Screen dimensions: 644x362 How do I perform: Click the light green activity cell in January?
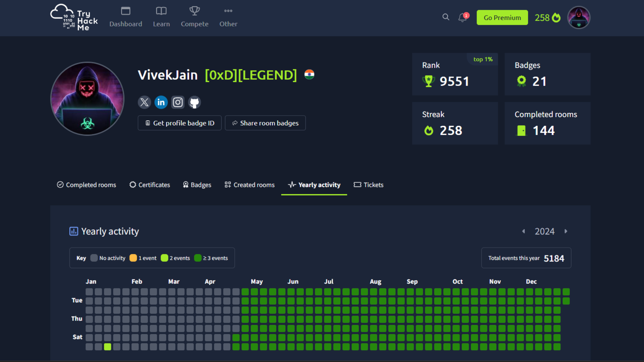point(107,347)
